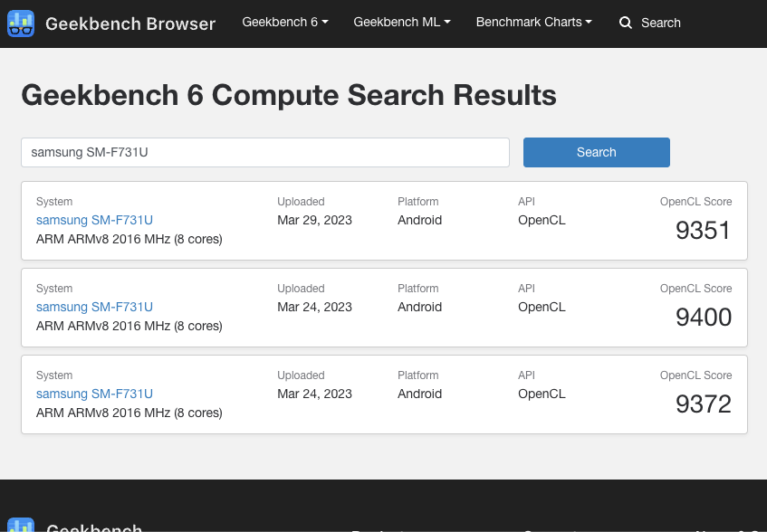Click Mar 24, 2023 date in 9400 row
This screenshot has width=767, height=532.
314,308
